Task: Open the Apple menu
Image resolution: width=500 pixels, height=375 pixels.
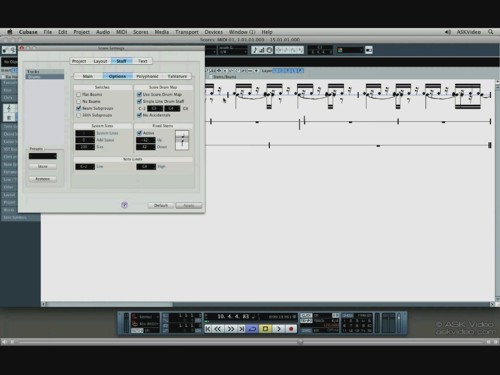Action: tap(10, 32)
